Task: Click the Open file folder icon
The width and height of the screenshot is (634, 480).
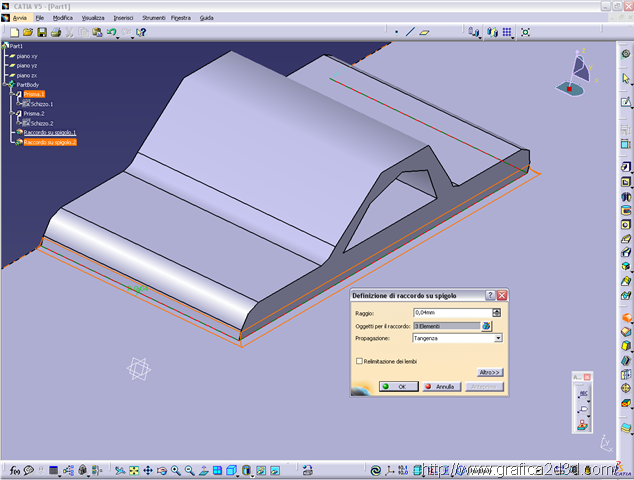Action: coord(27,32)
